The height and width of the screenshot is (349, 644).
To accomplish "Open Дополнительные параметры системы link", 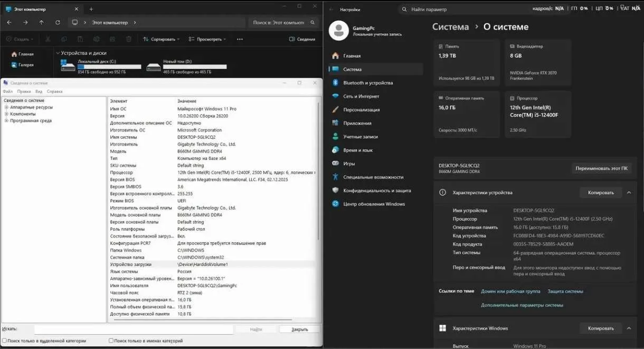I will point(522,305).
